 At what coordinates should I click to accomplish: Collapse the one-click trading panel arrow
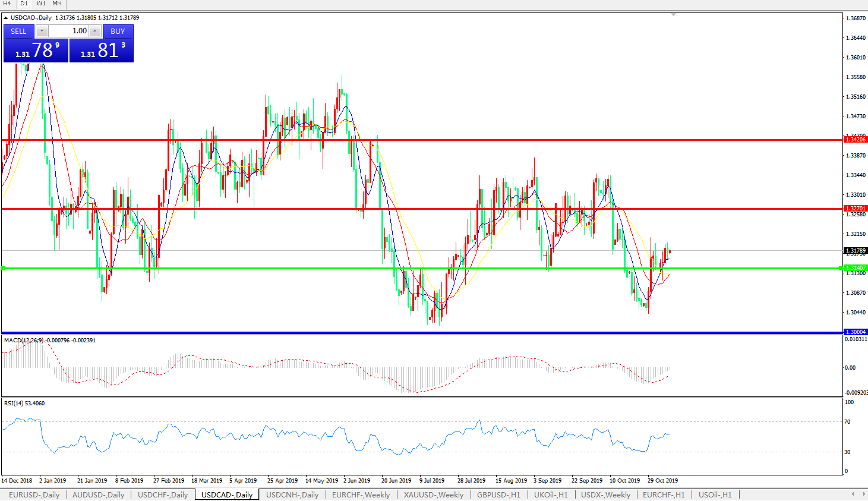(x=6, y=18)
